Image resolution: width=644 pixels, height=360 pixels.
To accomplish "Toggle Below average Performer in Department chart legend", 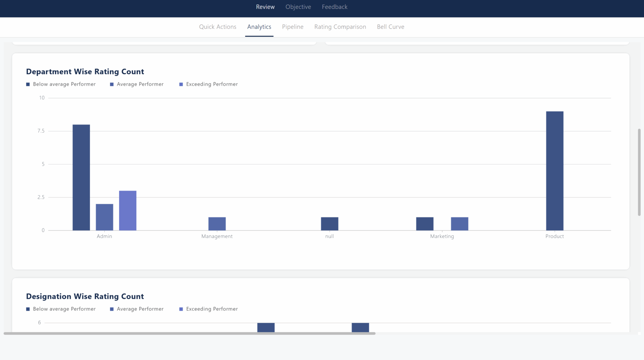I will (61, 84).
